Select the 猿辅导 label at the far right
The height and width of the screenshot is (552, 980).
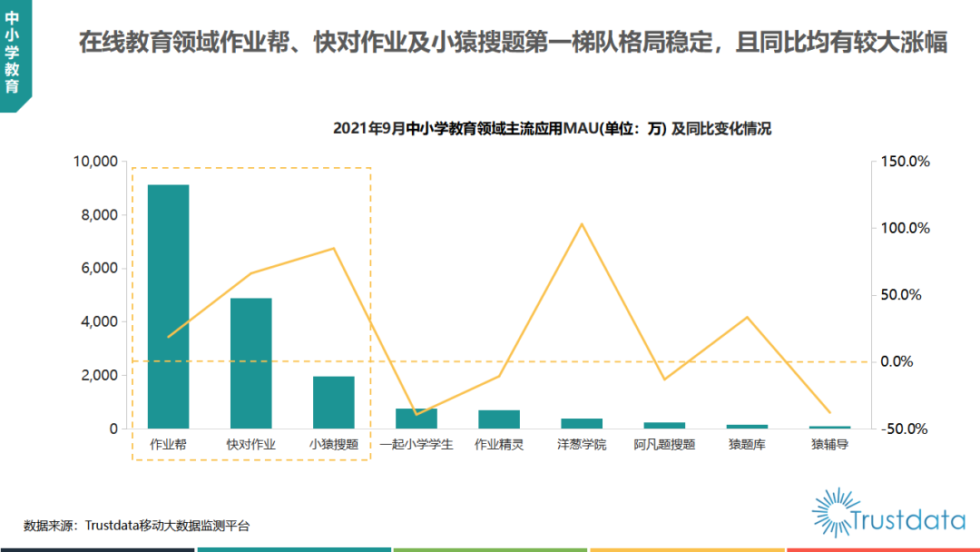[x=829, y=445]
